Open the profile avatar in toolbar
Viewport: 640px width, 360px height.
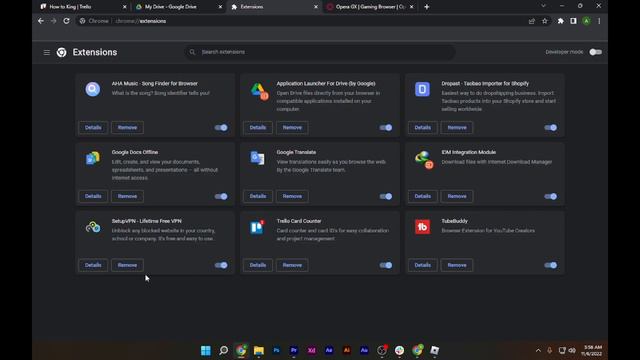pyautogui.click(x=586, y=21)
